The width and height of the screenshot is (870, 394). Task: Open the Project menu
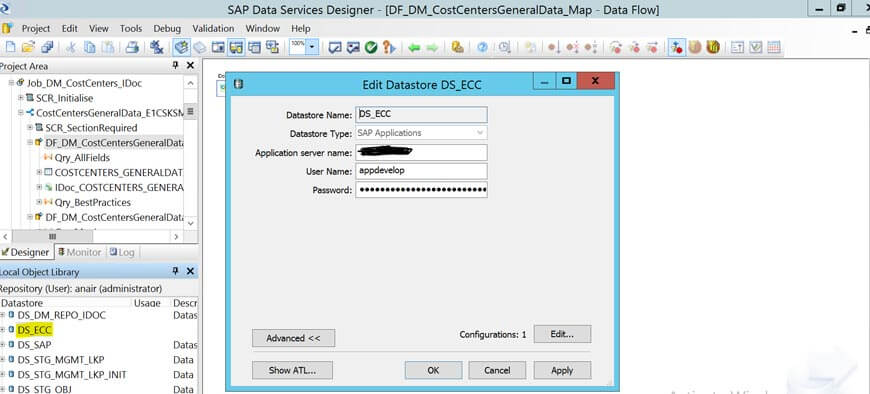coord(36,28)
